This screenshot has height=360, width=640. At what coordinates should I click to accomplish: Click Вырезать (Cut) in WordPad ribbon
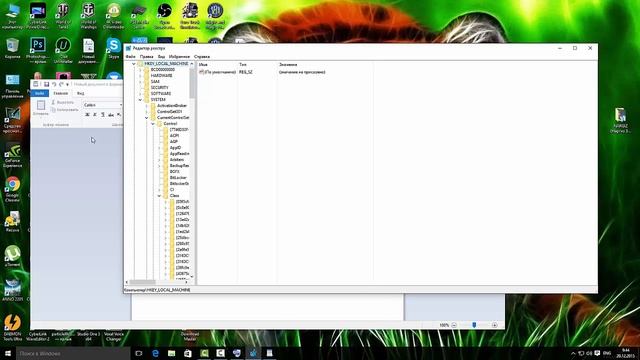pyautogui.click(x=63, y=102)
